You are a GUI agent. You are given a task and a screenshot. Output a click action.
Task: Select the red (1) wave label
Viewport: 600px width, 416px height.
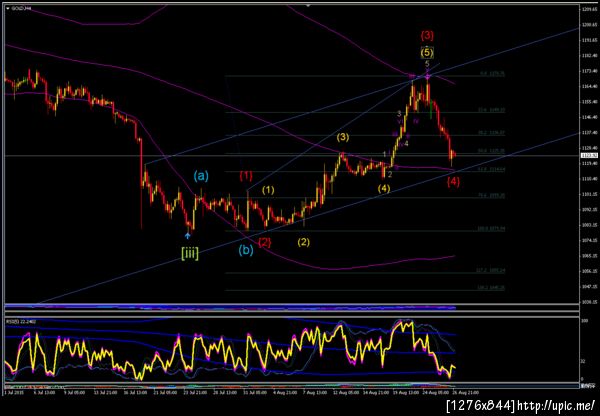coord(246,176)
